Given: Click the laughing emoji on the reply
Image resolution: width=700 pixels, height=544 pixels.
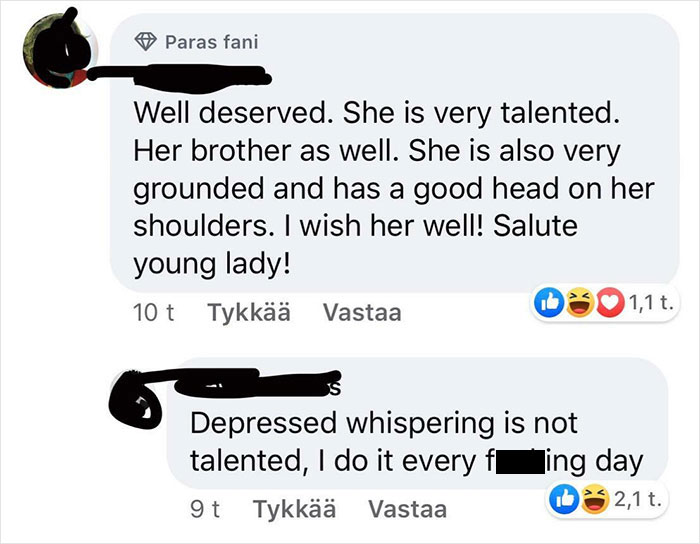Looking at the screenshot, I should pyautogui.click(x=595, y=499).
